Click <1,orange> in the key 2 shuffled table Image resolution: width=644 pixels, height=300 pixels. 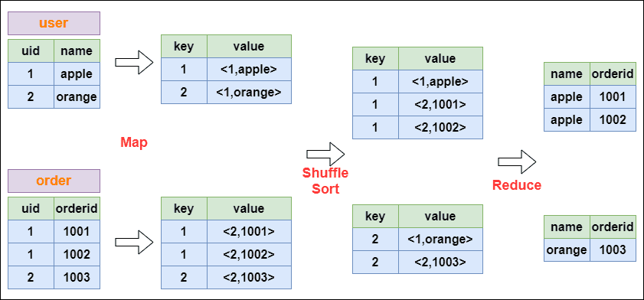pos(440,239)
